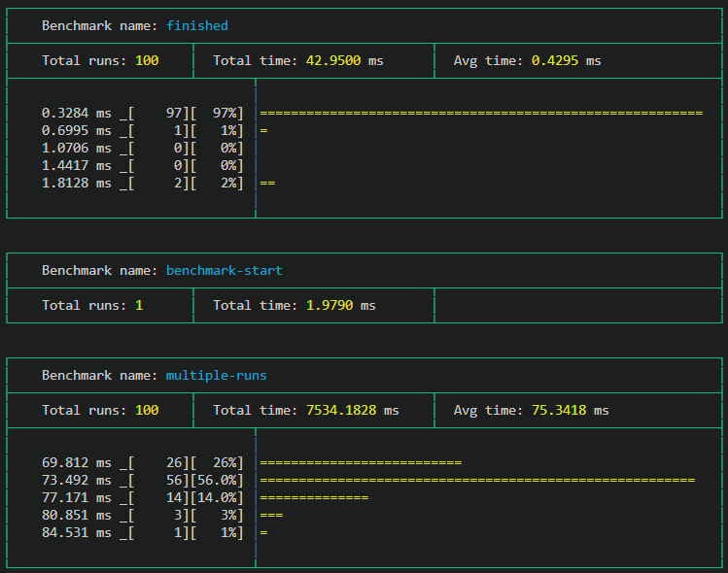Click the 14.0% percentage value
The image size is (728, 573).
click(x=218, y=498)
